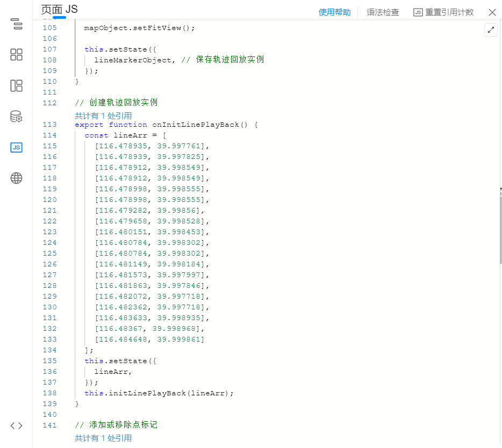Click this.setState on line 135
Viewport: 502px width, 448px height.
click(116, 361)
